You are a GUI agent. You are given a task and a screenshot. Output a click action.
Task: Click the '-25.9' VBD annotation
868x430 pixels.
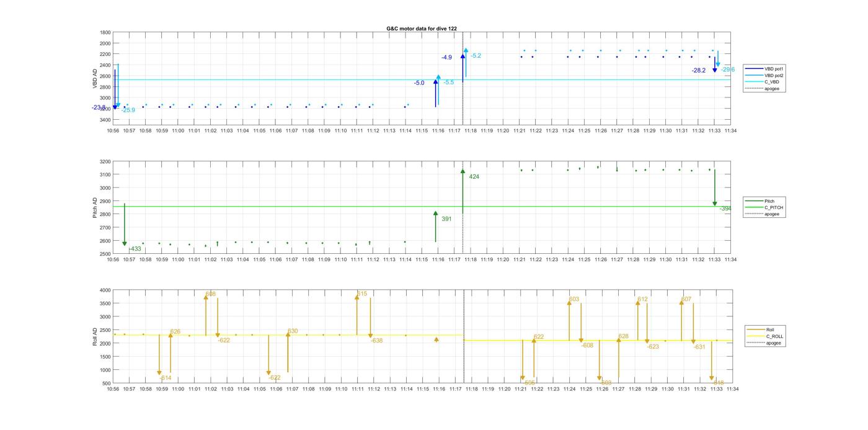(x=128, y=110)
